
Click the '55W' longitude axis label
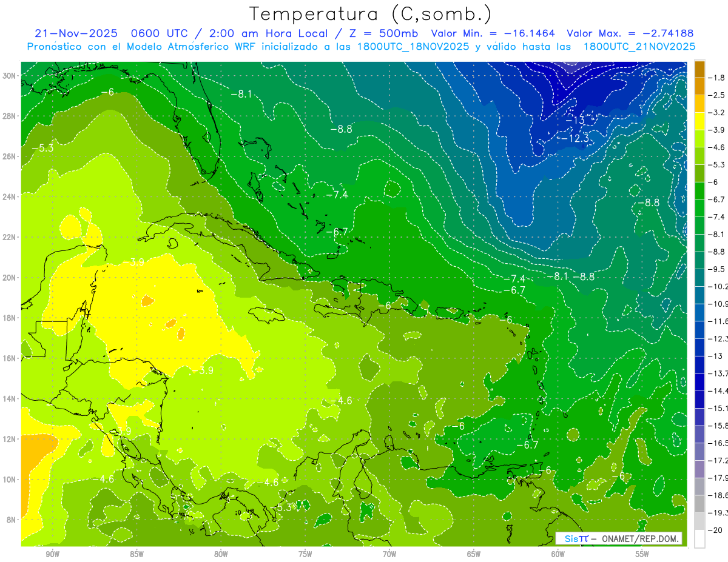642,554
